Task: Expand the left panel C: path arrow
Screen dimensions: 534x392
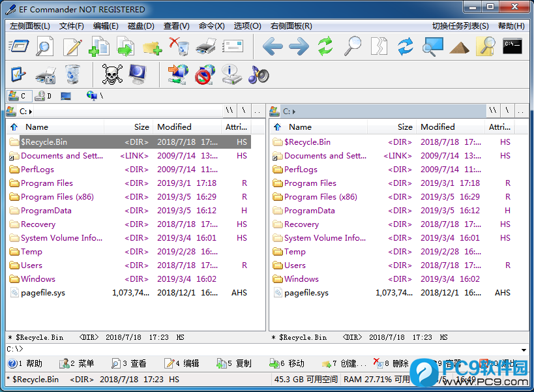Action: tap(31, 112)
